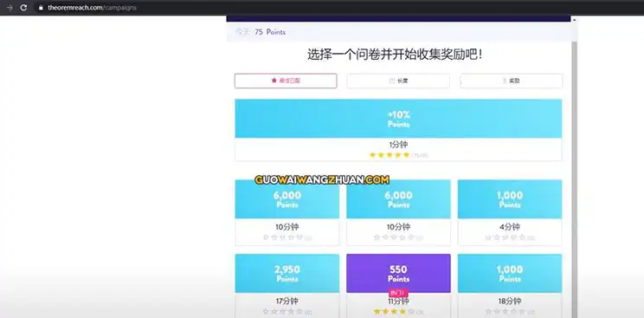Click the star rating under 18分钟
Viewport: 644px width, 318px height.
pos(506,312)
